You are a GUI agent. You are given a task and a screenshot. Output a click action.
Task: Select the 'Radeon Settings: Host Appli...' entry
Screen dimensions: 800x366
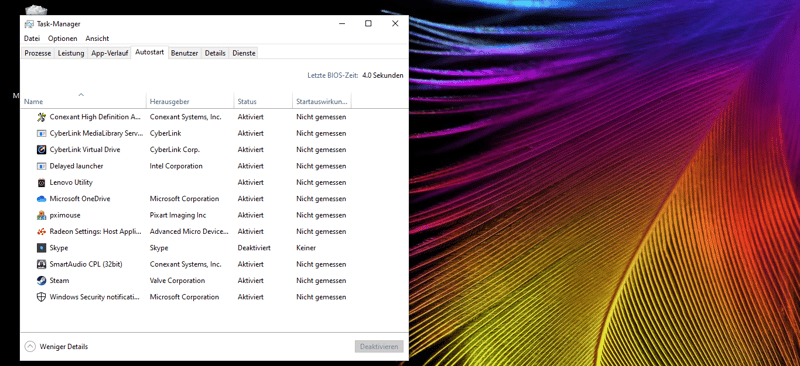95,231
